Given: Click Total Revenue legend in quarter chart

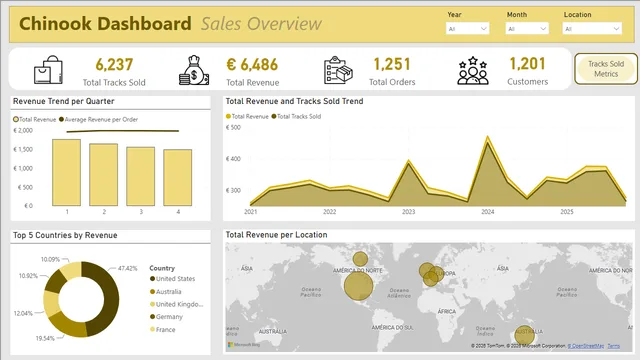Looking at the screenshot, I should (x=34, y=119).
